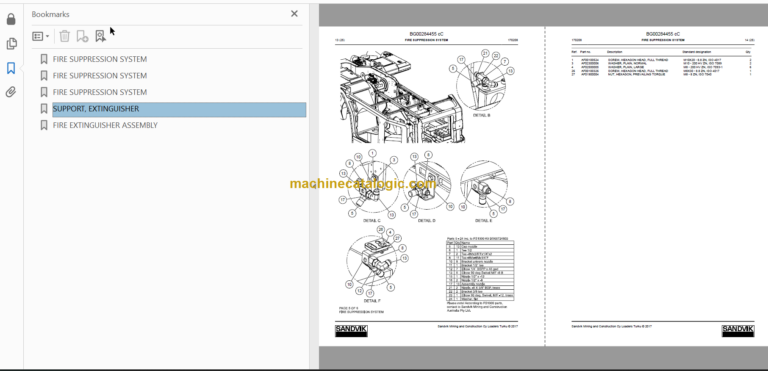The height and width of the screenshot is (371, 768).
Task: Click the lock security icon in sidebar
Action: [x=11, y=20]
